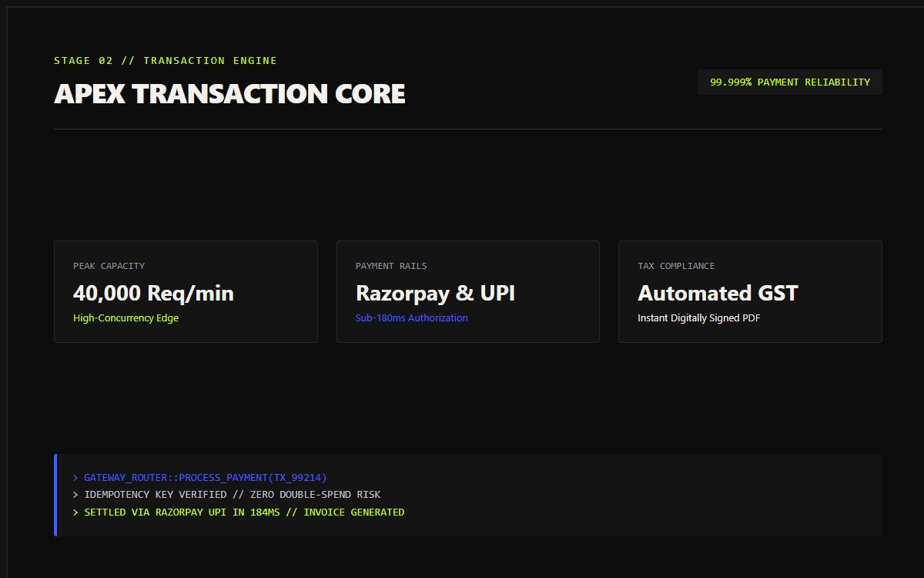Image resolution: width=924 pixels, height=578 pixels.
Task: Click the 'Razorpay & UPI' title
Action: click(435, 294)
